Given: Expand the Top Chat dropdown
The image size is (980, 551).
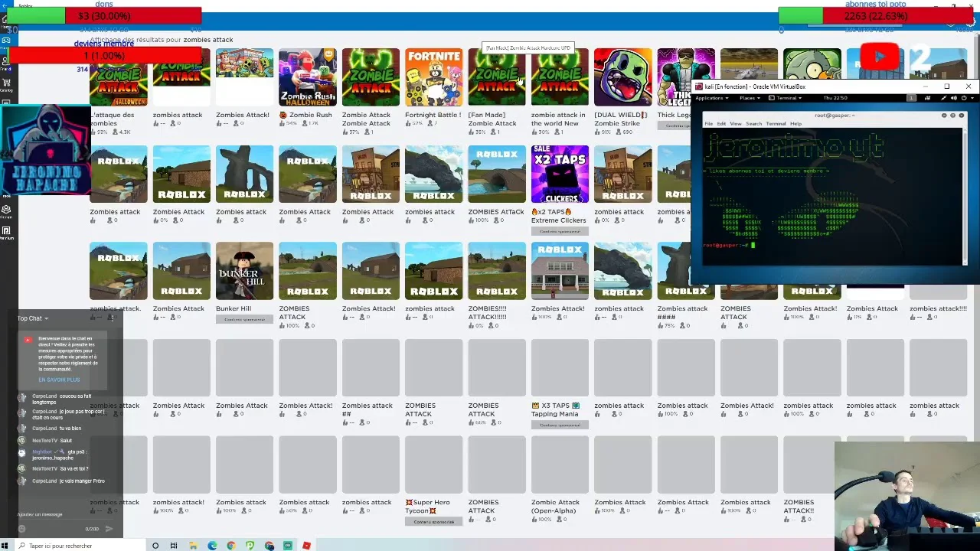Looking at the screenshot, I should [x=33, y=318].
